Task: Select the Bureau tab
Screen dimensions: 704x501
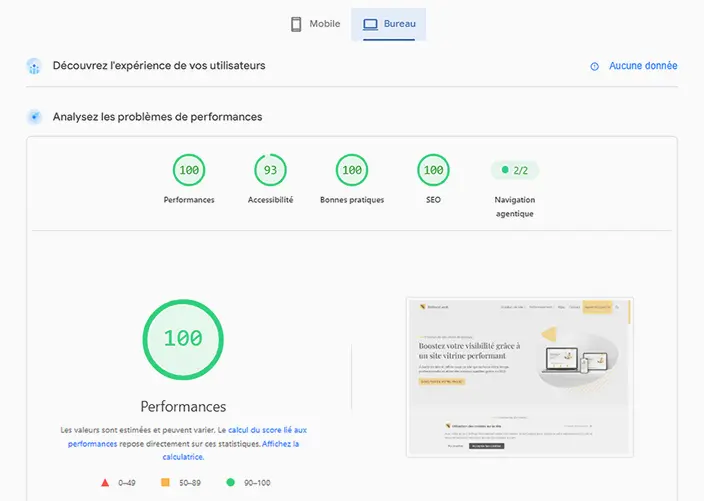Action: click(389, 24)
